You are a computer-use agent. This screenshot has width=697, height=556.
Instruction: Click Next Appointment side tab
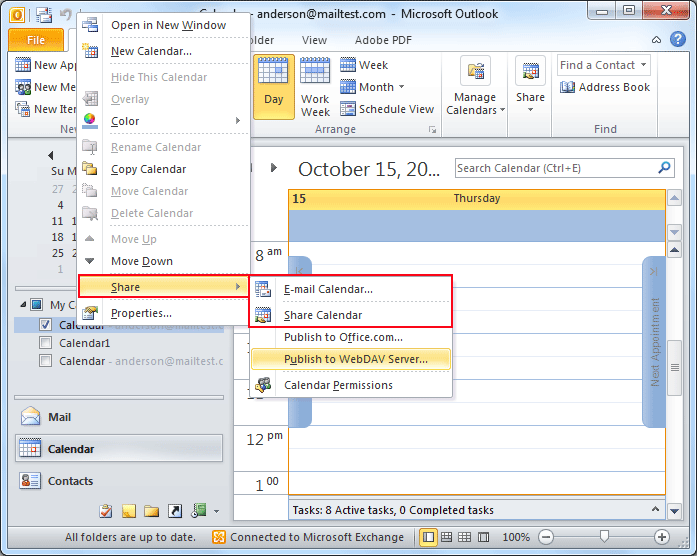tap(654, 341)
